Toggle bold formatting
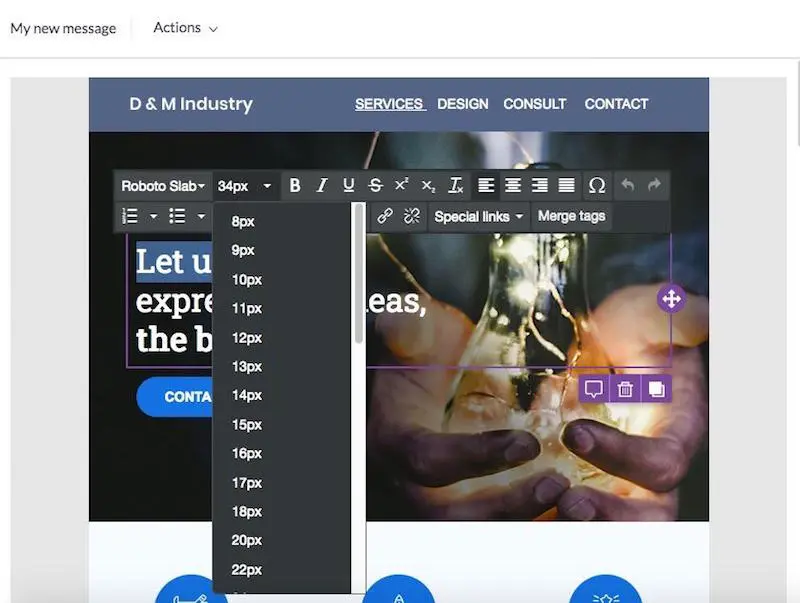 pyautogui.click(x=295, y=185)
